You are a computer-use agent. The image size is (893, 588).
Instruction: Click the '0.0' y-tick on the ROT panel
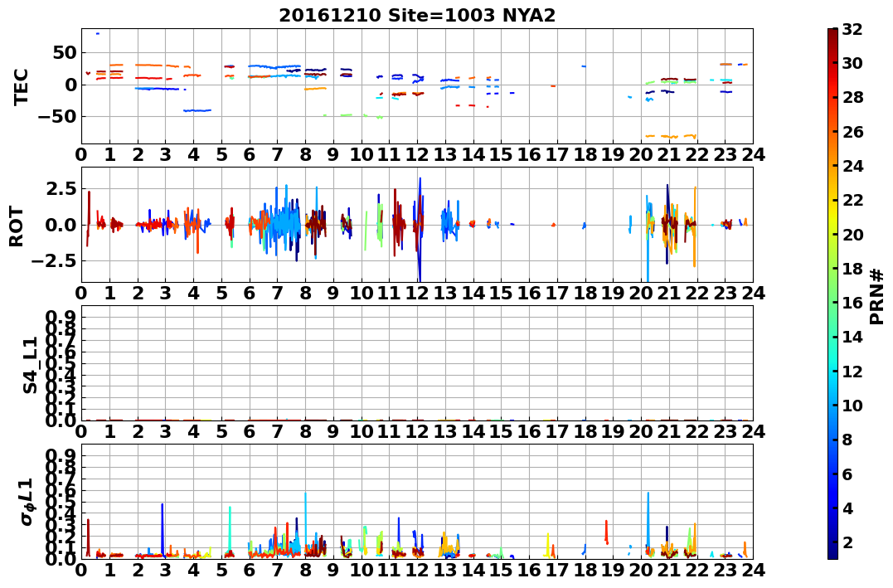61,225
